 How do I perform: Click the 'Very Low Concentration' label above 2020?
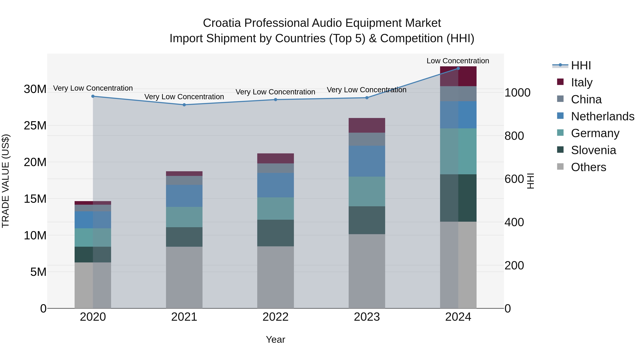[93, 88]
